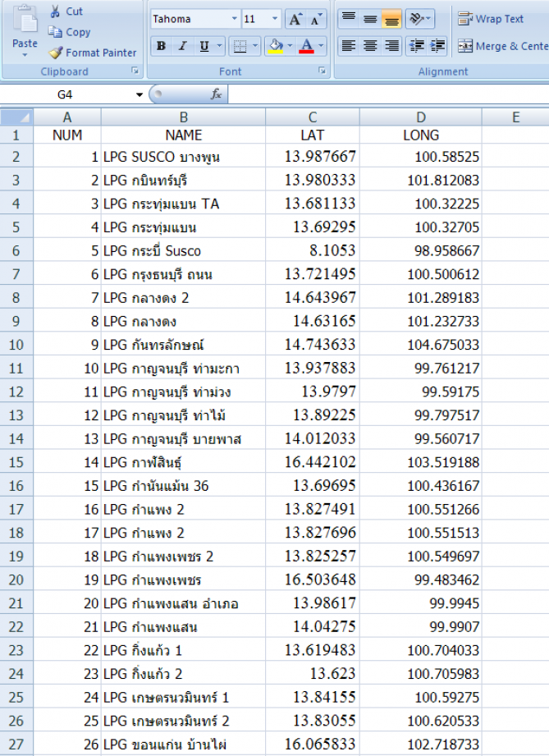The width and height of the screenshot is (549, 756).
Task: Copy the selected cell contents
Action: point(70,32)
